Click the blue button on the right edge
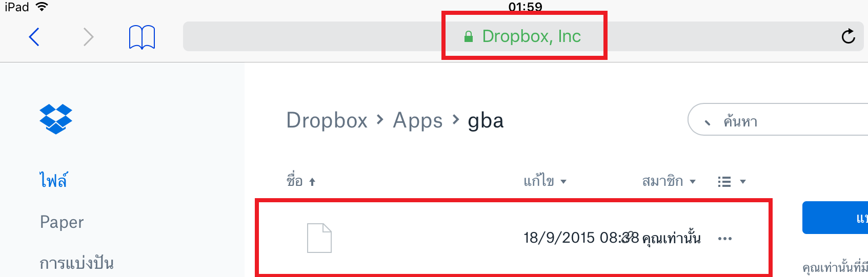 835,218
